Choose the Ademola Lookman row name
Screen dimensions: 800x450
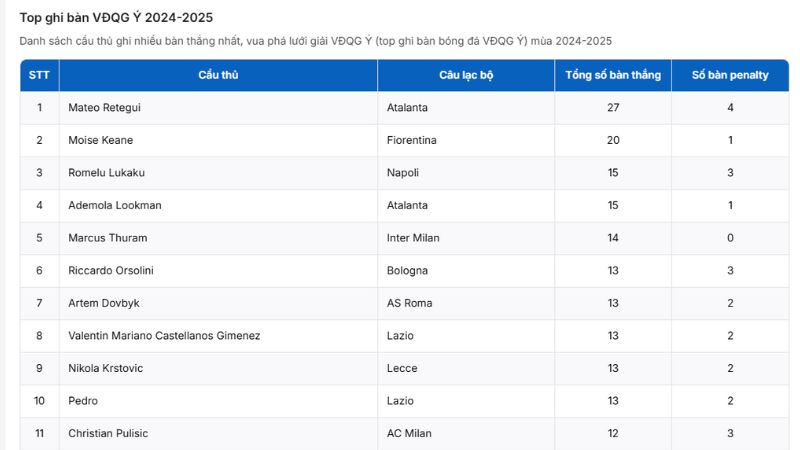pos(114,205)
